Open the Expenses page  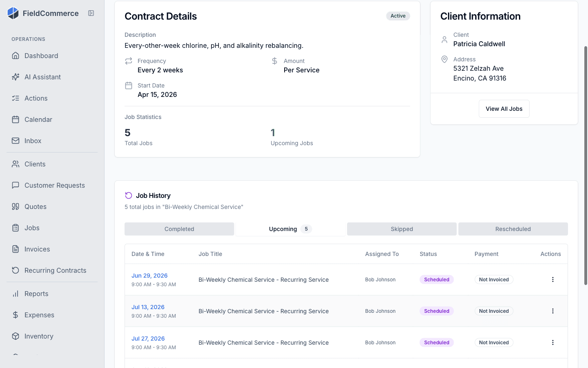tap(52, 315)
